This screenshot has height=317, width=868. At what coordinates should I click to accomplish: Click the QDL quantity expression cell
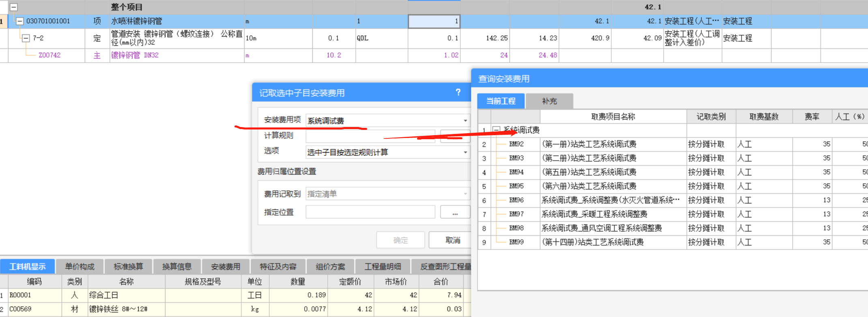(381, 38)
